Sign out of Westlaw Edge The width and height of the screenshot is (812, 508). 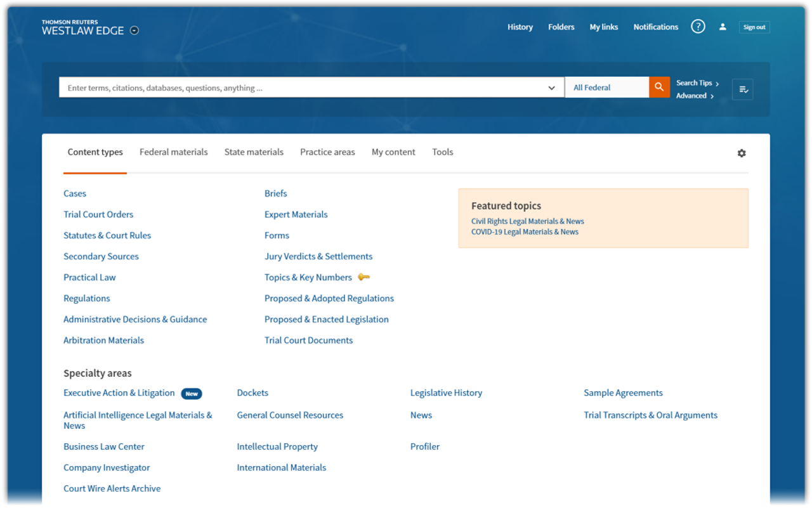(x=754, y=27)
